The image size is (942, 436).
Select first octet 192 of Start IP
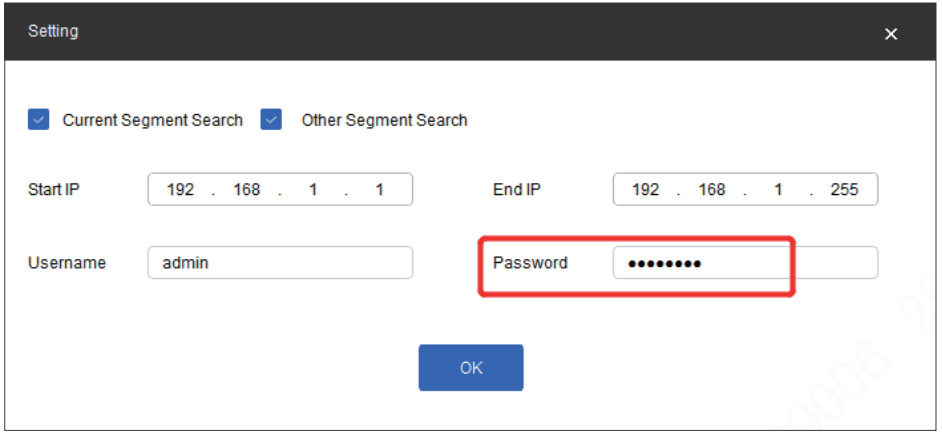pos(181,190)
